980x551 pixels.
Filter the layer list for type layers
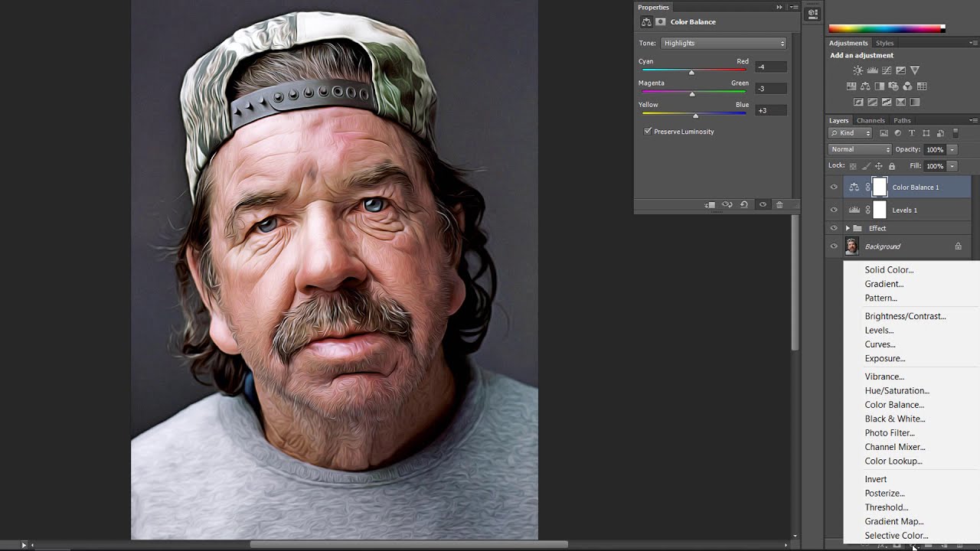tap(912, 133)
